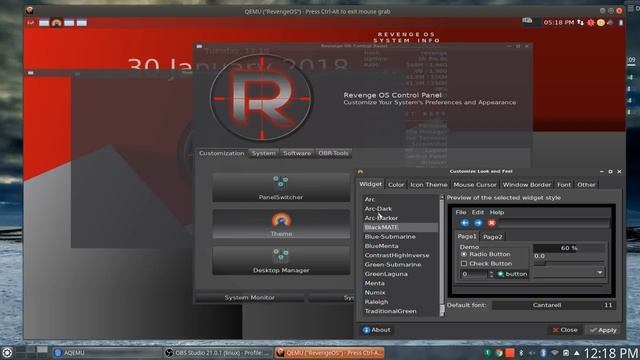Viewport: 640px width, 360px height.
Task: Go to the Window Border tab
Action: (527, 185)
